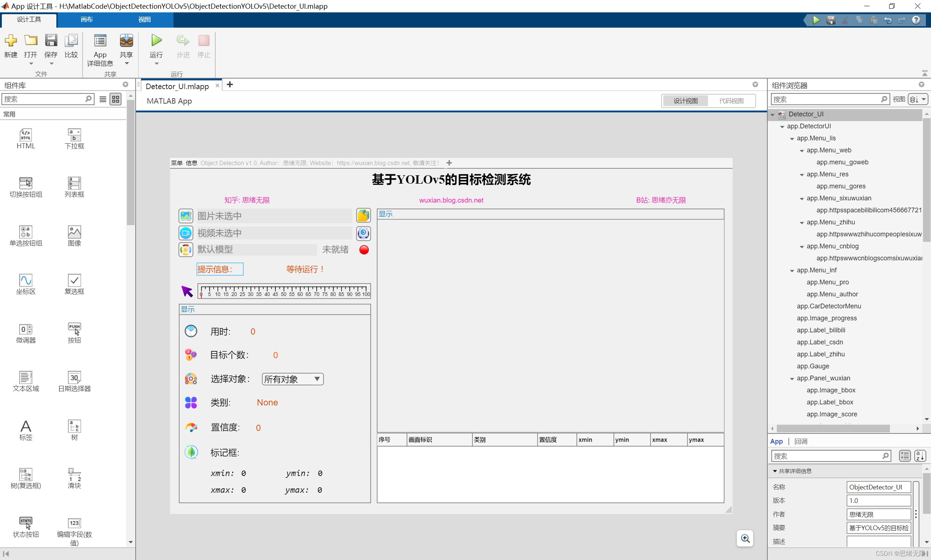Viewport: 931px width, 560px height.
Task: Toggle alphabetical A-Z property sort
Action: pos(920,456)
